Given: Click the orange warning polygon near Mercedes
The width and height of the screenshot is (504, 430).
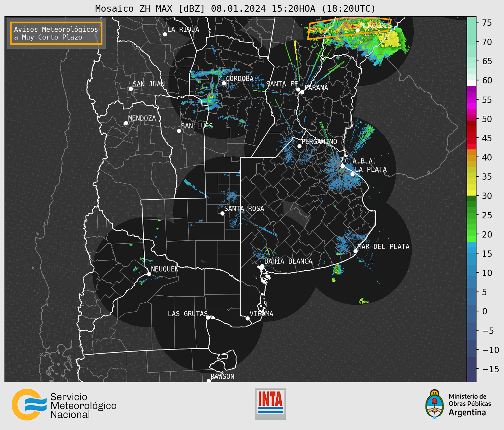Looking at the screenshot, I should pyautogui.click(x=349, y=28).
